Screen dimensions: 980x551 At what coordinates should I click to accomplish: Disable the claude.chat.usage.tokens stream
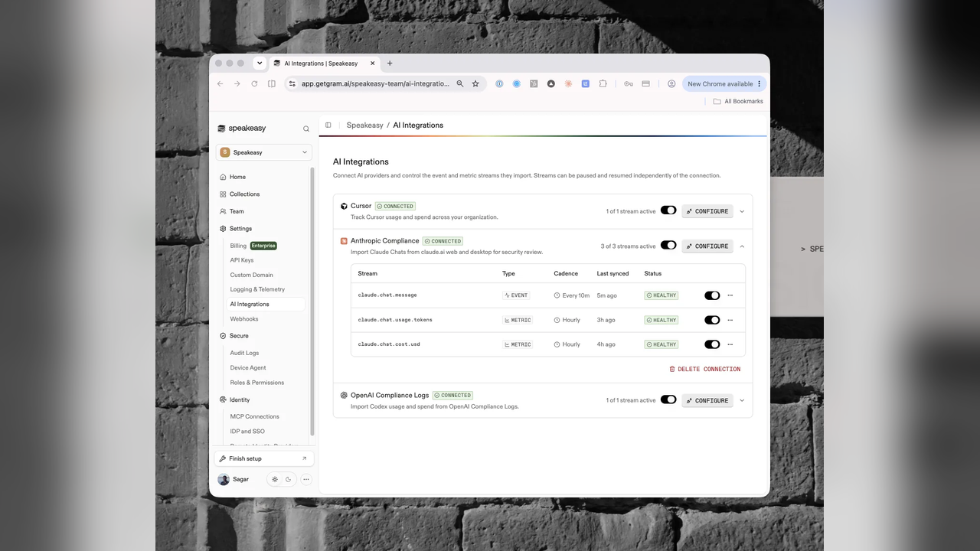click(x=712, y=320)
